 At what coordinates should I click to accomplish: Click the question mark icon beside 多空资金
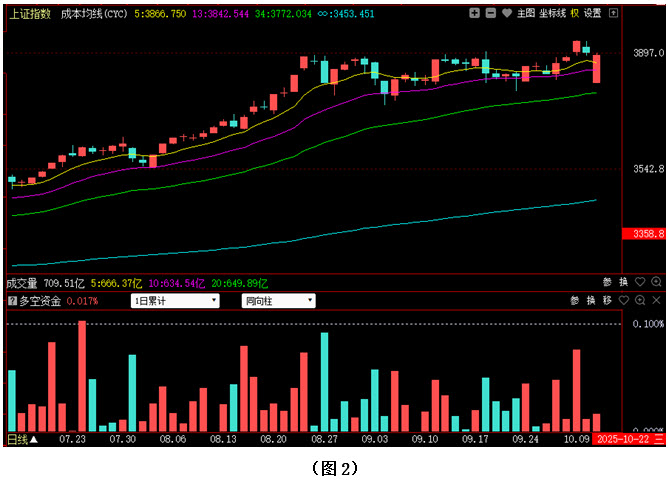[12, 300]
